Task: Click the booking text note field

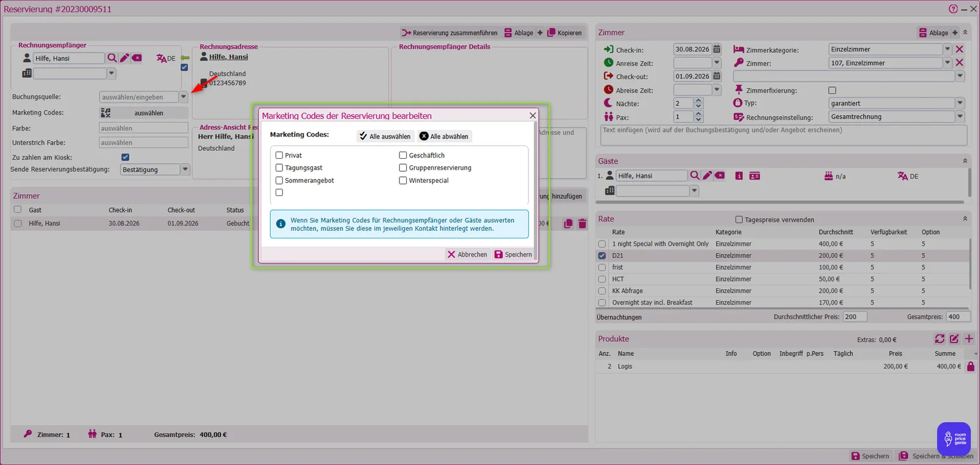Action: pos(783,135)
